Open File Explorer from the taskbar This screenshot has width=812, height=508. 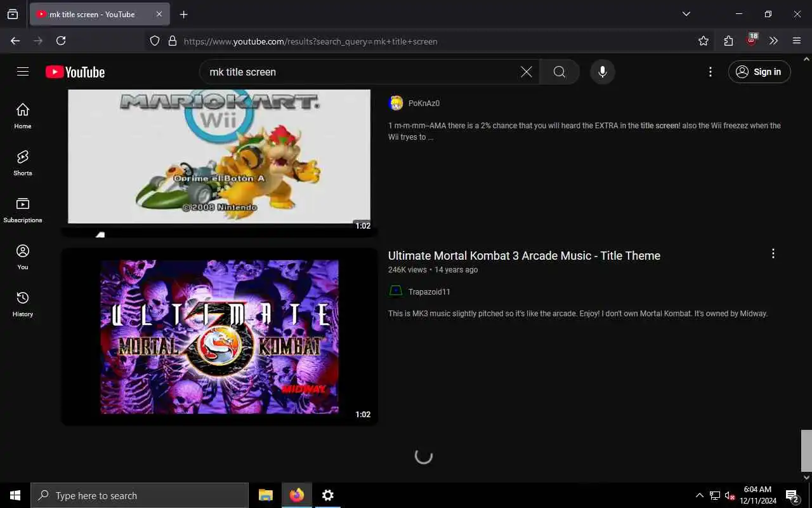[x=266, y=495]
